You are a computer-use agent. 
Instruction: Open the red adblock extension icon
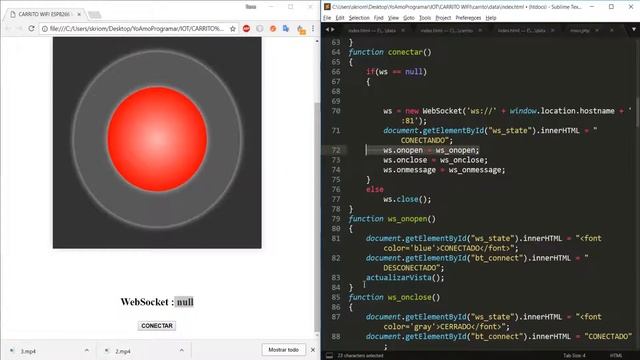(246, 29)
